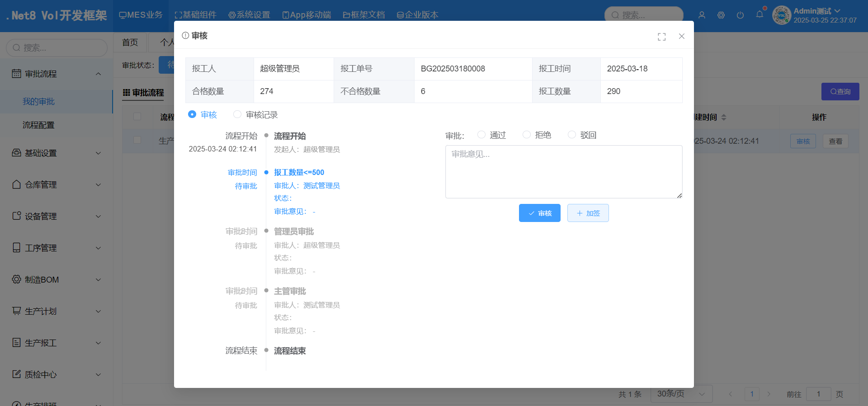868x406 pixels.
Task: Click the power/logout icon in the top bar
Action: tap(740, 15)
